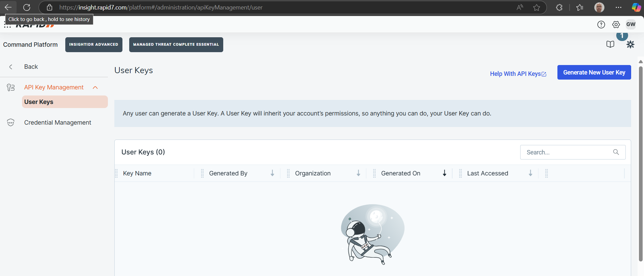
Task: Grab the Generated By column drag handle
Action: [202, 173]
